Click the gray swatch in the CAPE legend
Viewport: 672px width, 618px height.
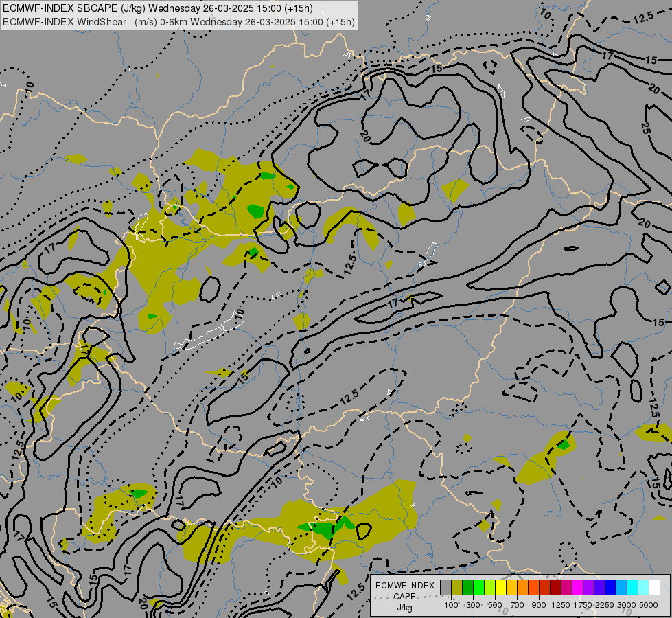[x=445, y=588]
